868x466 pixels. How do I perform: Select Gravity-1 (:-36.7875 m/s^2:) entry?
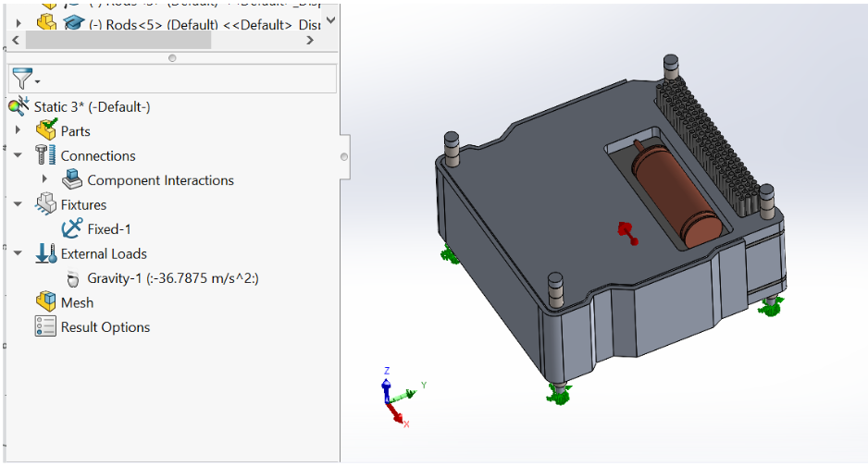point(173,278)
